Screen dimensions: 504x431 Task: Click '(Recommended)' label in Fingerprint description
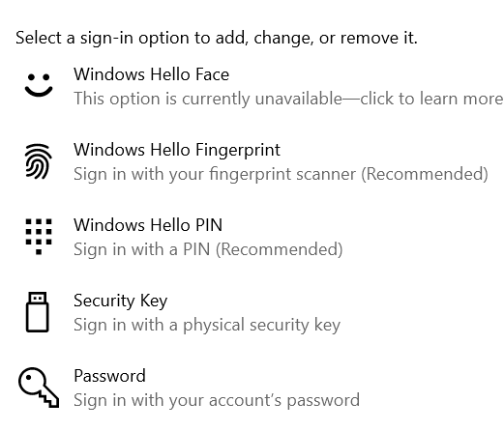click(425, 174)
